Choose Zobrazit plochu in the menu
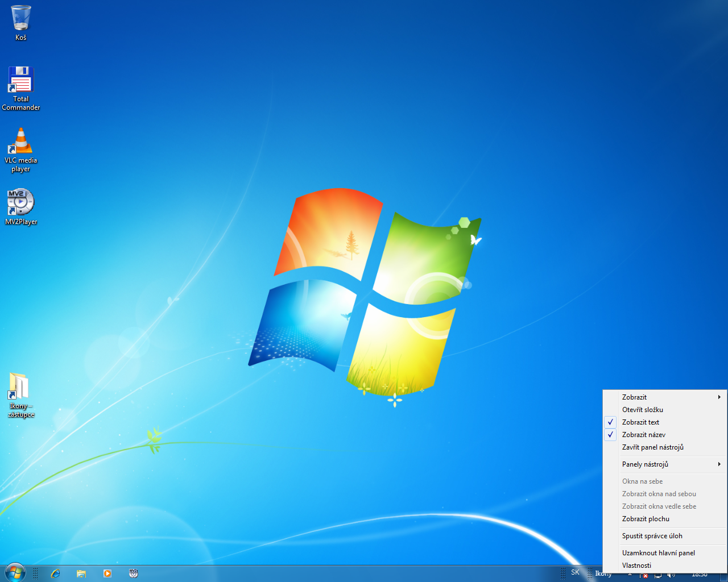728x582 pixels. pyautogui.click(x=646, y=519)
